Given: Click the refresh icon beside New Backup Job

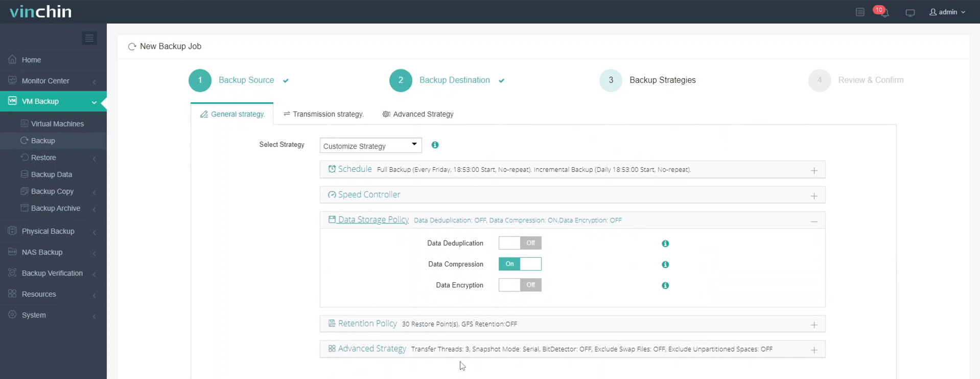Looking at the screenshot, I should coord(132,47).
